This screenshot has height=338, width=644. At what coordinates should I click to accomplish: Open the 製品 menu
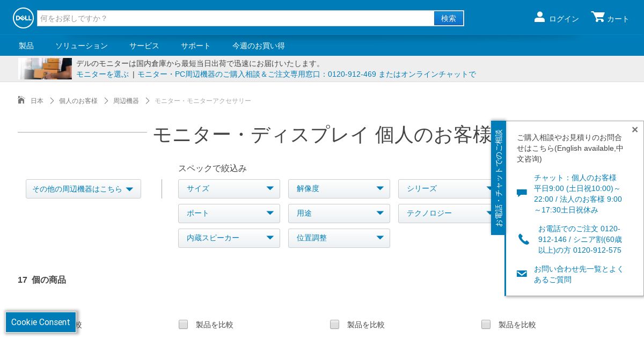[x=26, y=46]
